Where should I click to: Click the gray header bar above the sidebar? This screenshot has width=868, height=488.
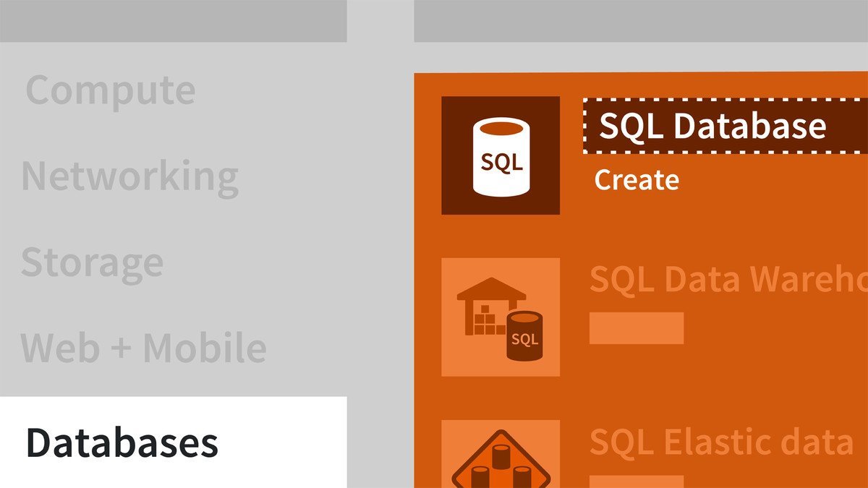pos(173,20)
